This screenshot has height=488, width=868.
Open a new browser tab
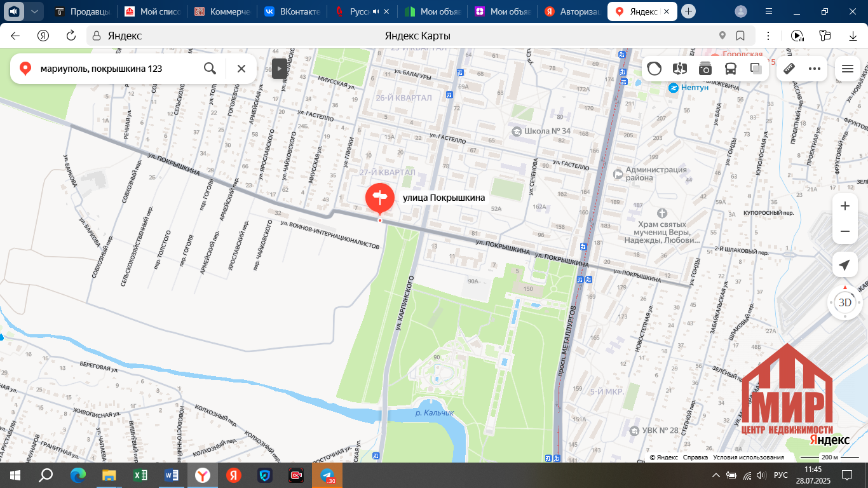pos(688,11)
